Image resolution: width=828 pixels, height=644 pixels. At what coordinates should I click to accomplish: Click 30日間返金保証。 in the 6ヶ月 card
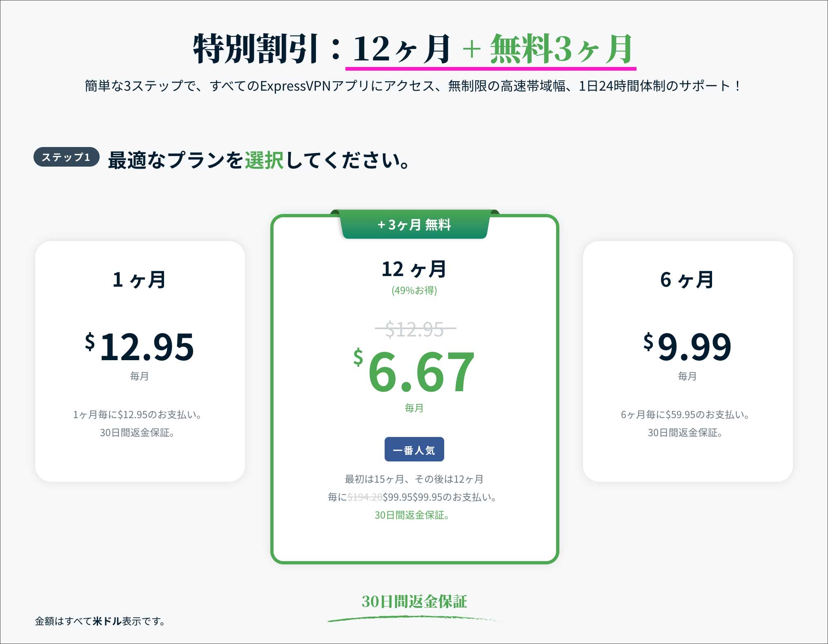tap(686, 433)
